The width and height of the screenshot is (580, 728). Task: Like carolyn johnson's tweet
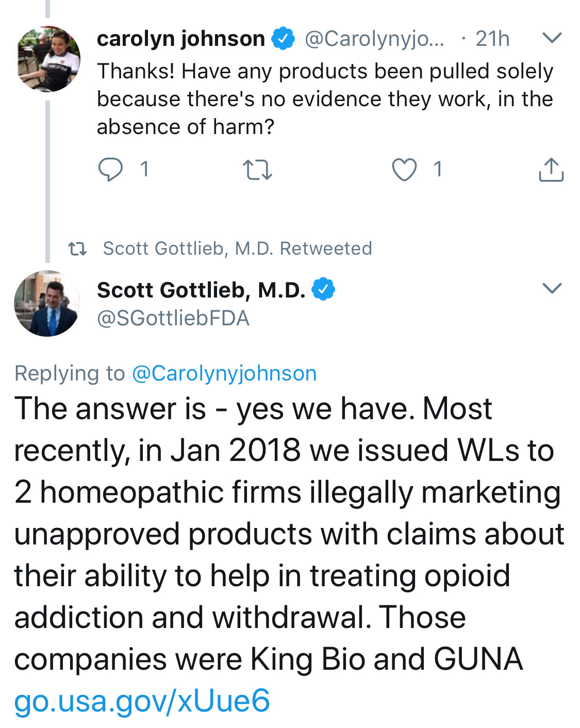click(404, 170)
